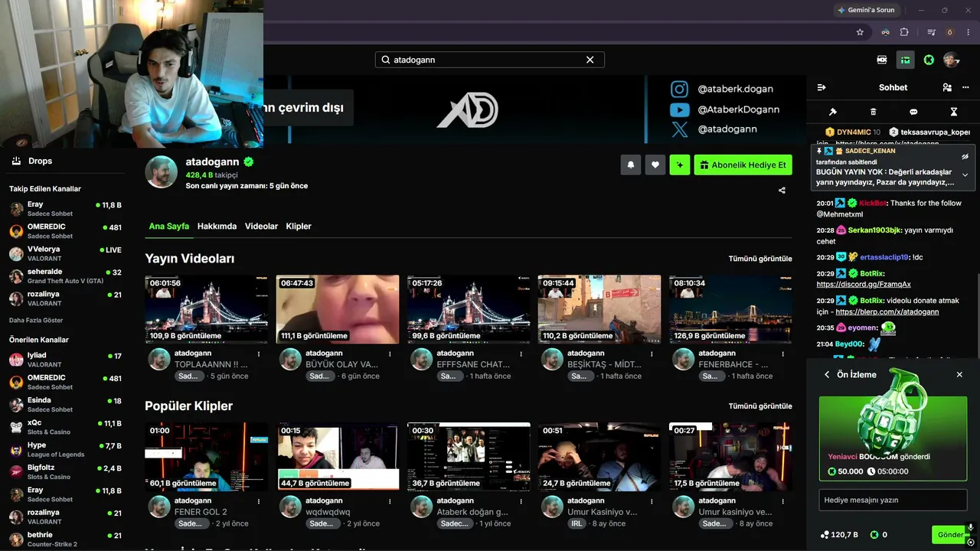Open the blerp.com/x/atadogann link from BotRix
The width and height of the screenshot is (980, 551).
coord(887,312)
